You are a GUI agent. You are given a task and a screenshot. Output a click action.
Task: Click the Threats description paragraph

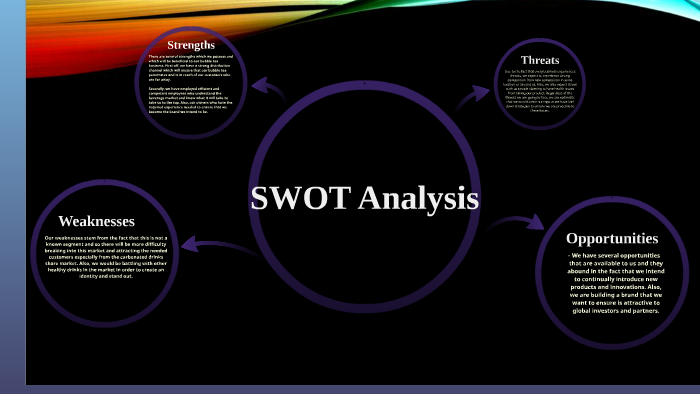tap(540, 91)
